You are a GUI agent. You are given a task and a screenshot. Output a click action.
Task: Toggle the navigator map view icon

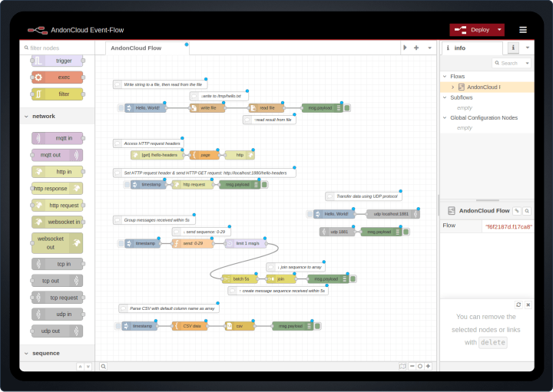(x=402, y=367)
